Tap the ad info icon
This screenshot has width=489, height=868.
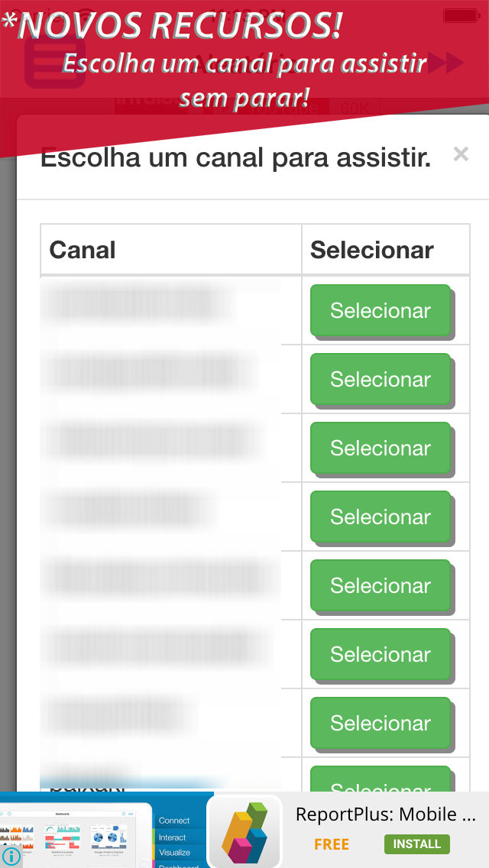(x=11, y=856)
